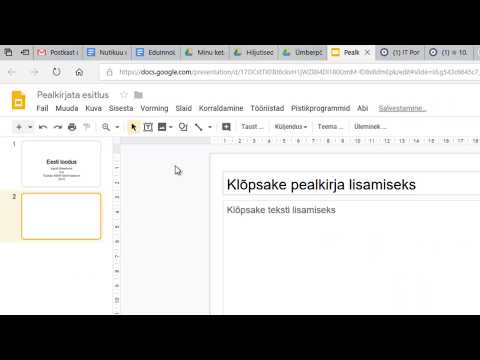Image resolution: width=480 pixels, height=360 pixels.
Task: Click the zoom magnifier tool
Action: coord(106,127)
